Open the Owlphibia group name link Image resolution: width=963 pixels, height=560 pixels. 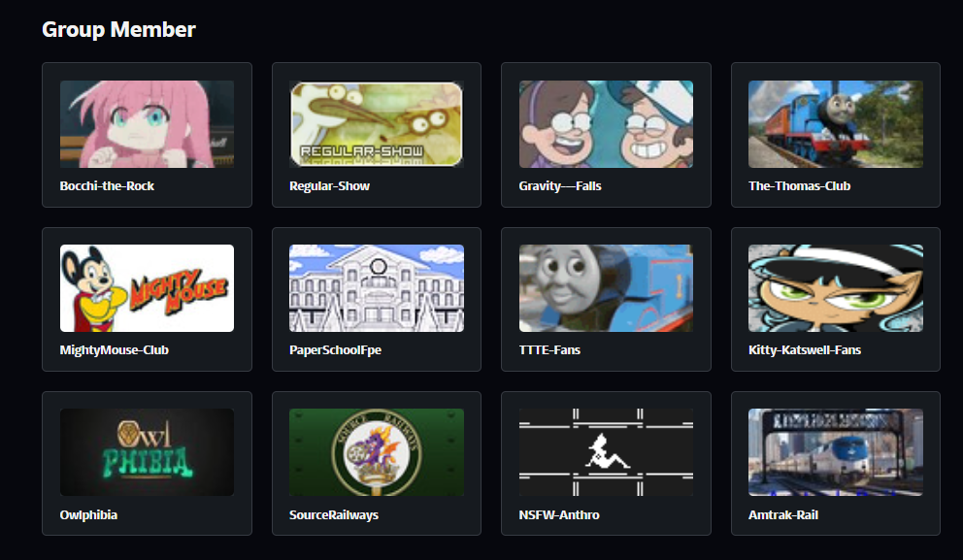coord(88,515)
